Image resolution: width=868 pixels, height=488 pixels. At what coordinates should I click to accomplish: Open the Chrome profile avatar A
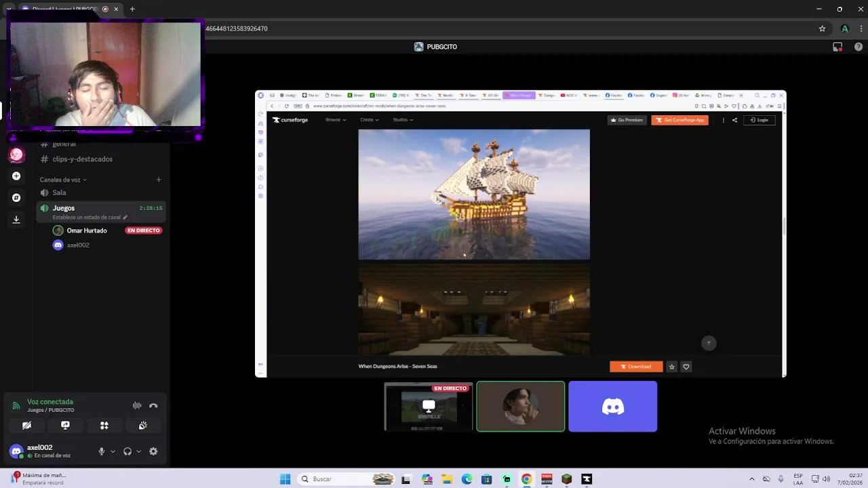(x=844, y=28)
